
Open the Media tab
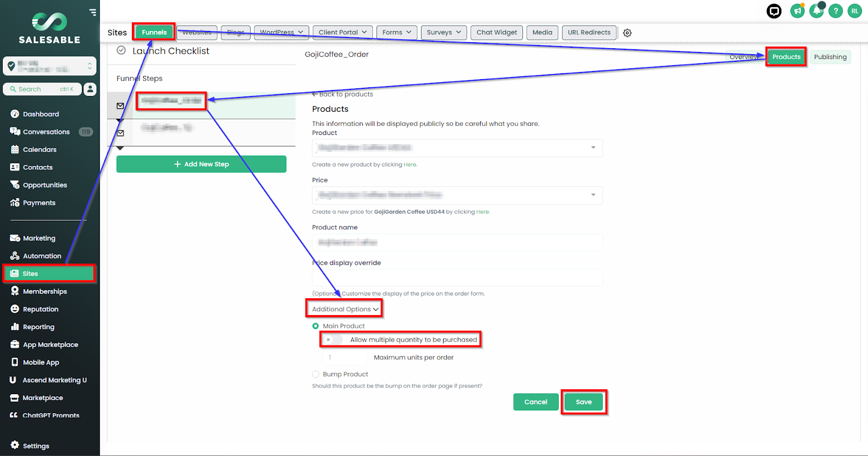tap(542, 33)
